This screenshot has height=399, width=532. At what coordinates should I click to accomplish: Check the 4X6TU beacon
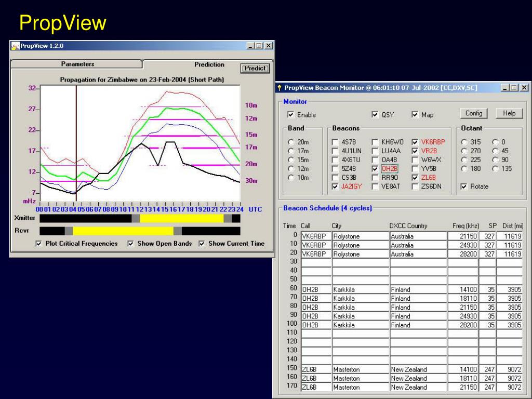[335, 160]
